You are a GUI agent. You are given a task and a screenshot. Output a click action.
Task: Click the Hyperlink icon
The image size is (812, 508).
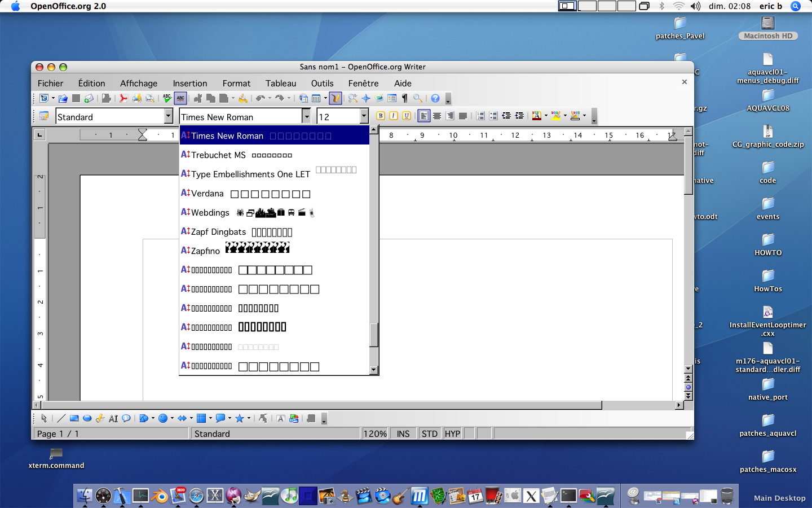(303, 98)
